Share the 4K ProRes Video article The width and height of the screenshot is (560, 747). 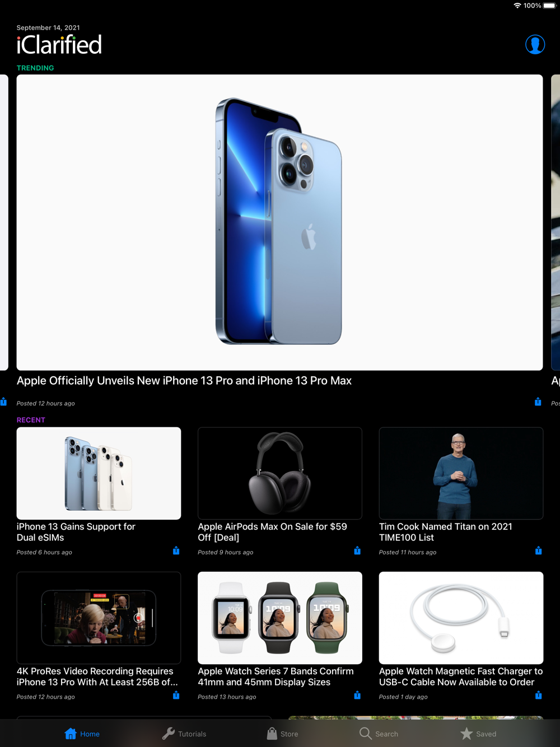tap(176, 695)
